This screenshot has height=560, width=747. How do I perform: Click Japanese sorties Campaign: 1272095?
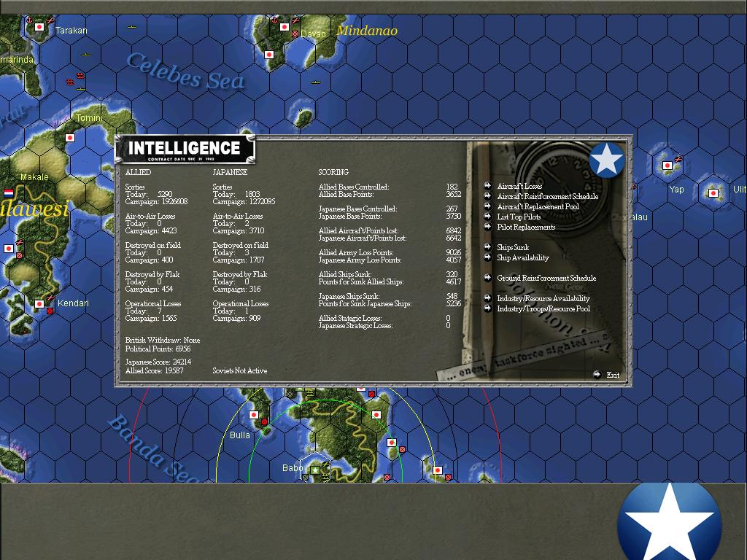point(244,201)
